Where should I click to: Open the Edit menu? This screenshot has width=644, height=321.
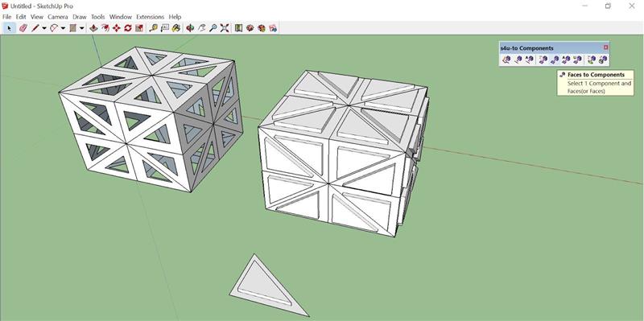[x=21, y=17]
